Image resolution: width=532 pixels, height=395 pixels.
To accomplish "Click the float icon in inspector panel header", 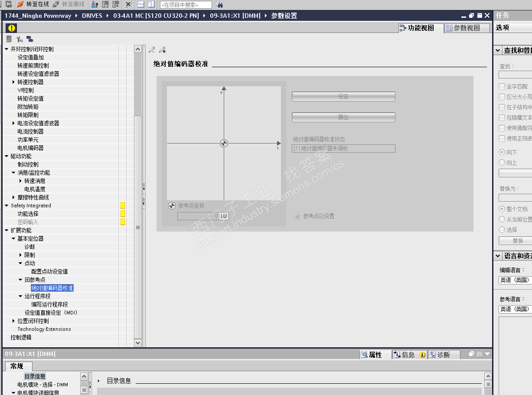I will [471, 354].
